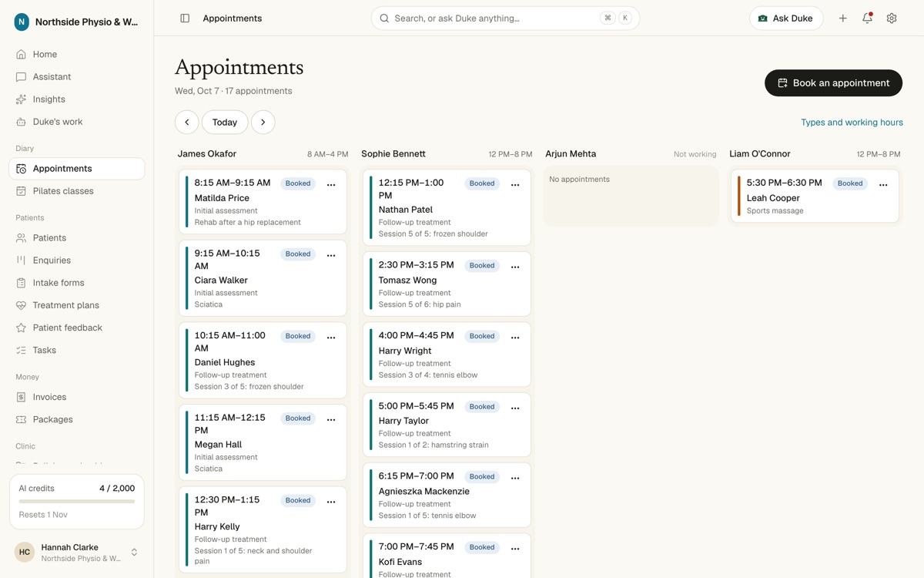Click 'No appointments' under Arjun Mehta
This screenshot has width=924, height=578.
click(x=579, y=180)
